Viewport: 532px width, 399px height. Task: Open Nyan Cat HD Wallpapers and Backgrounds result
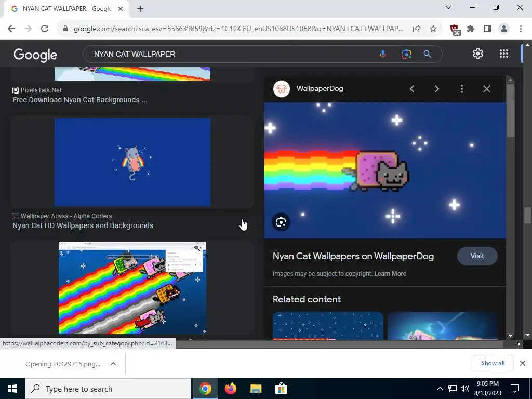coord(83,225)
